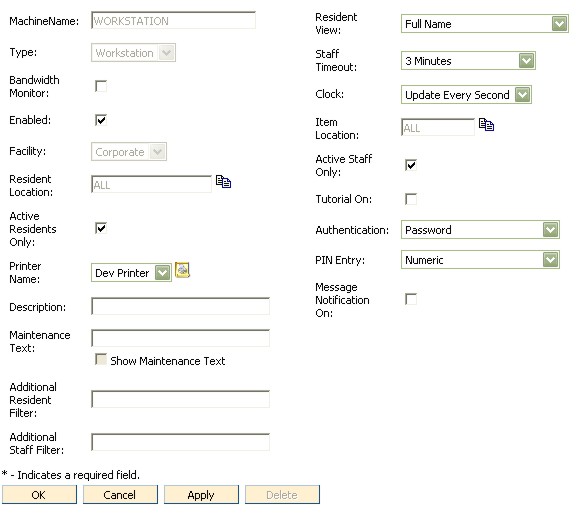Open the Printer Name dropdown
The width and height of the screenshot is (581, 516).
click(131, 273)
